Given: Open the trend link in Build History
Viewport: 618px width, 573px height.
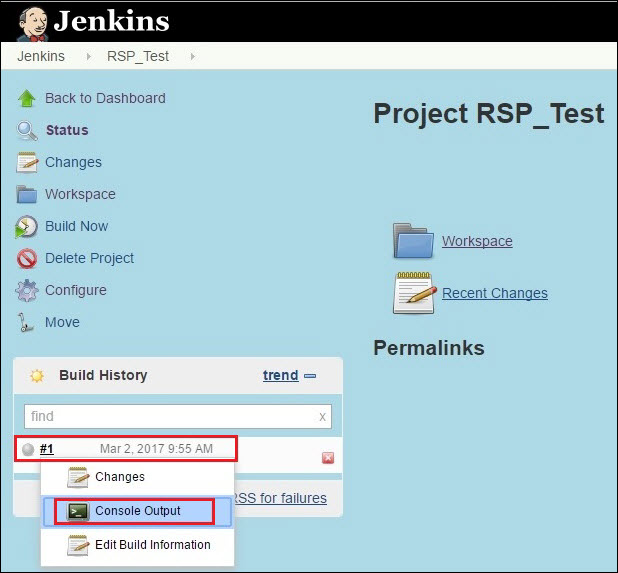Looking at the screenshot, I should (x=281, y=375).
